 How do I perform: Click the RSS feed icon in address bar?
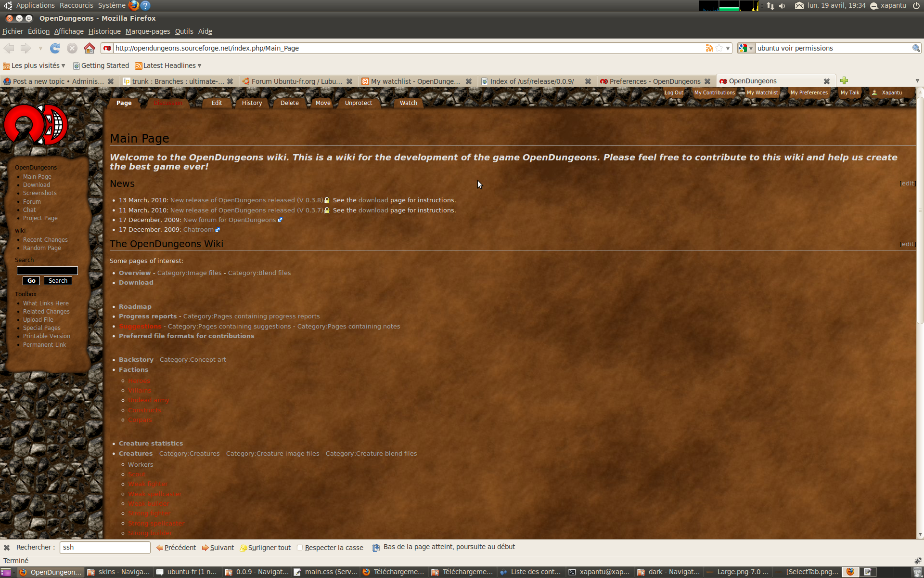click(709, 48)
